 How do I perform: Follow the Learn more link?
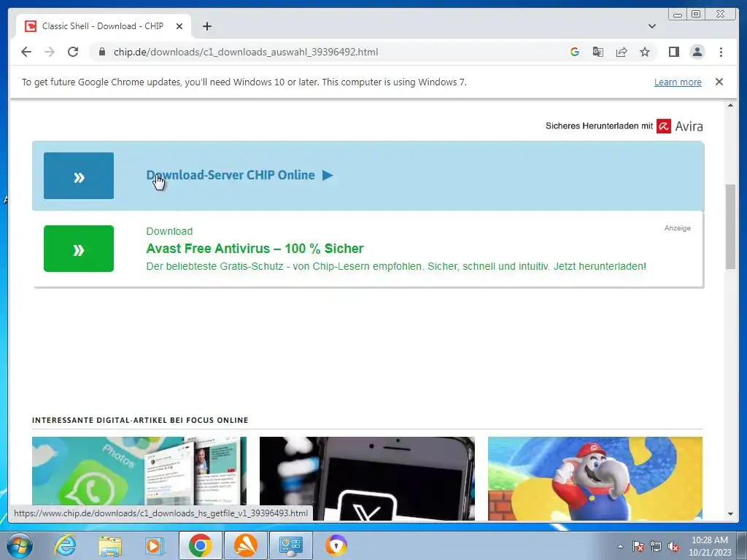678,82
